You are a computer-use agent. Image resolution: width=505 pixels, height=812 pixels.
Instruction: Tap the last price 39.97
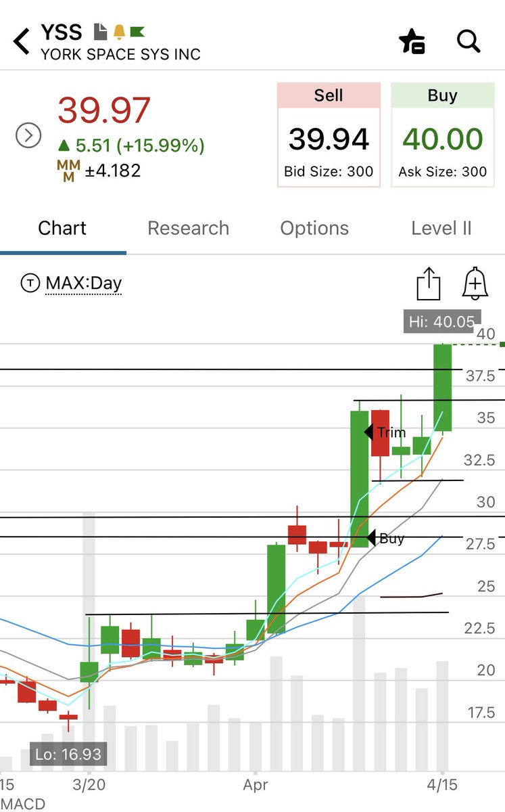[104, 110]
